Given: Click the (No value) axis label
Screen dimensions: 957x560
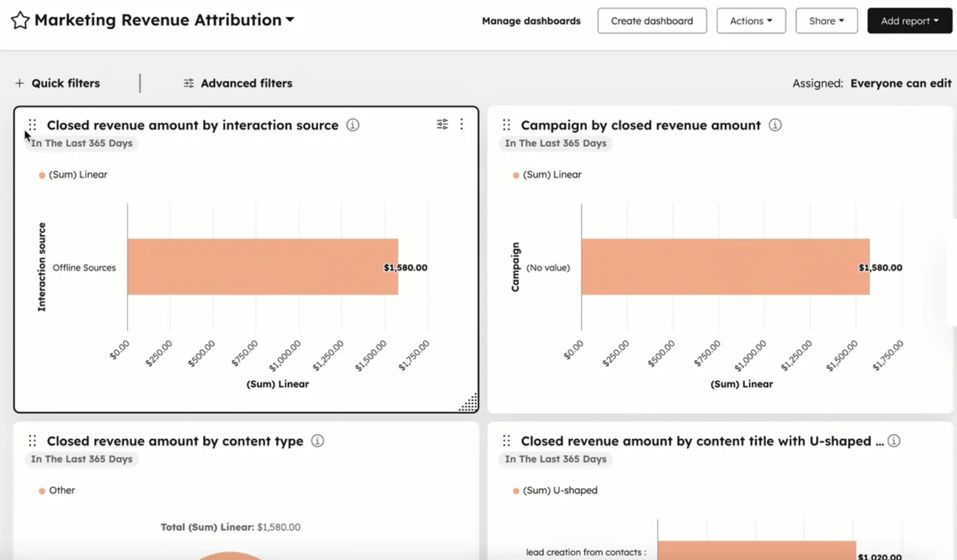Looking at the screenshot, I should 548,268.
